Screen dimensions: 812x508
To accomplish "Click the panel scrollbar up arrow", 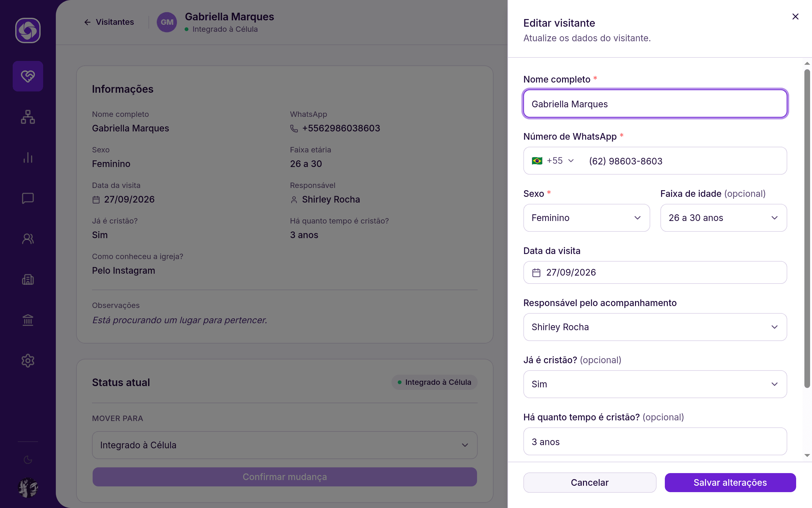I will point(807,63).
